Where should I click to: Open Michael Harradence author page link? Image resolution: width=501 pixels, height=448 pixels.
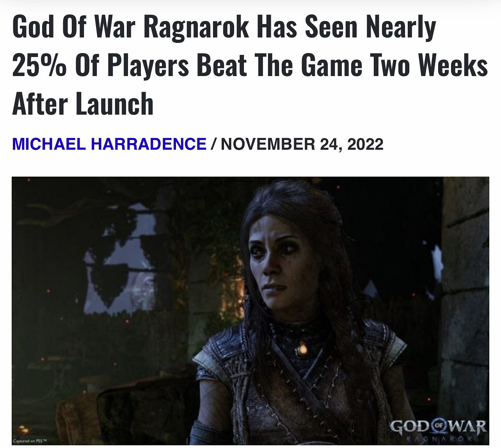[x=109, y=144]
